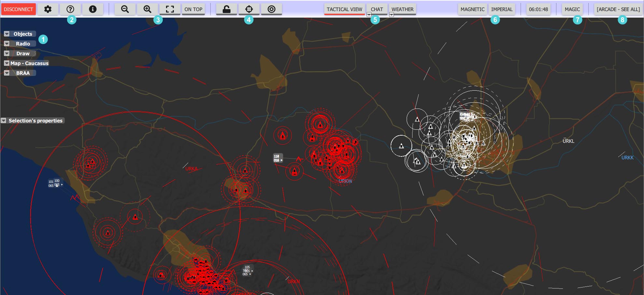Click the red DISCONNECT button
Screen dimensions: 644x295
point(19,9)
